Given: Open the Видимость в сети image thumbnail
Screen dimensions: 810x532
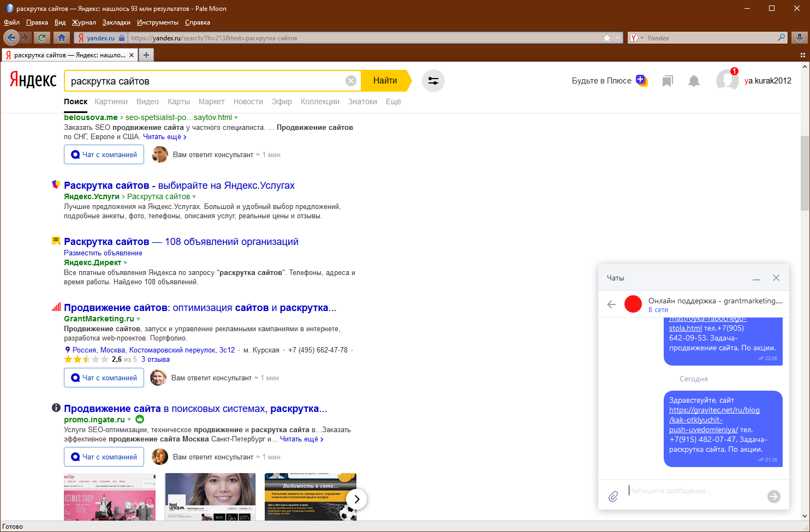Looking at the screenshot, I should click(311, 497).
